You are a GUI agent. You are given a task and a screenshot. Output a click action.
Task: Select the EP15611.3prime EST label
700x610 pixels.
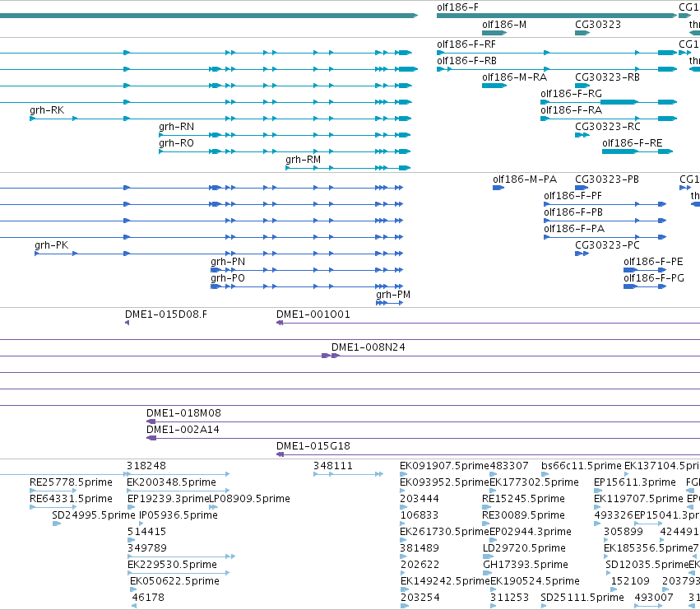[x=635, y=482]
